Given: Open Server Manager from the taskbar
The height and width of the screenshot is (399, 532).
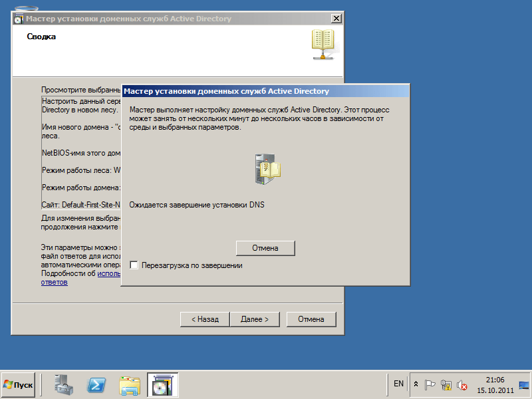Looking at the screenshot, I should point(64,385).
